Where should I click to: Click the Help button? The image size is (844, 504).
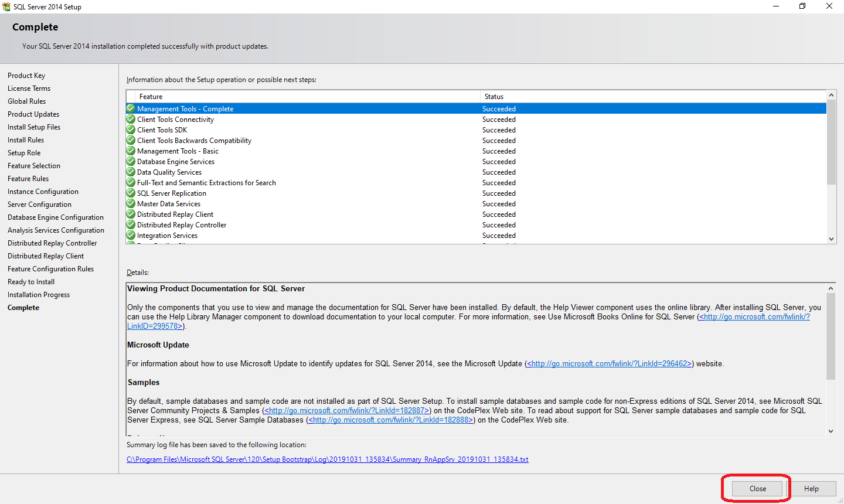click(811, 488)
